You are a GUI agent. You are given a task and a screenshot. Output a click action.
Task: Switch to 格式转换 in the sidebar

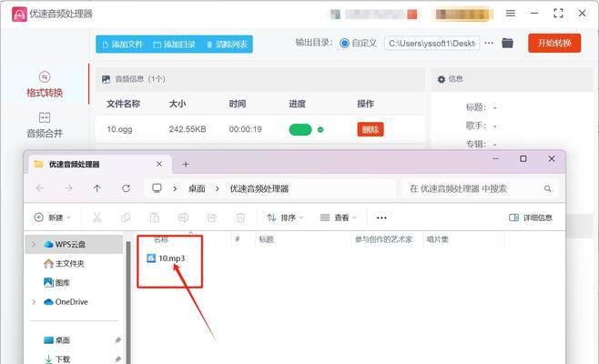(x=45, y=85)
